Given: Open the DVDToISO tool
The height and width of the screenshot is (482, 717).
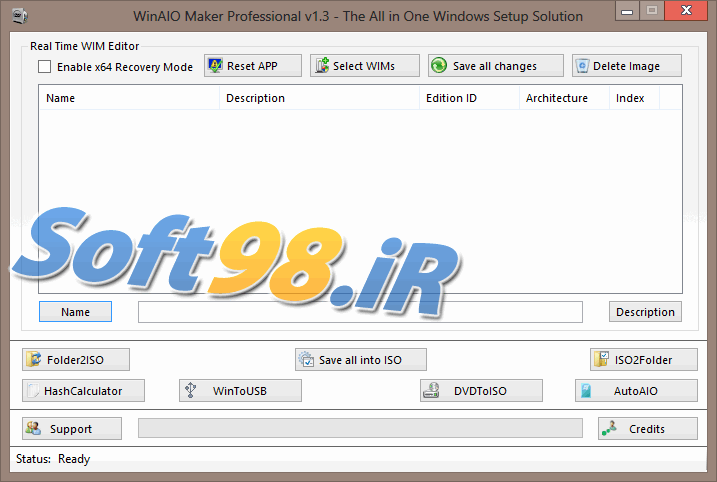Looking at the screenshot, I should coord(481,391).
